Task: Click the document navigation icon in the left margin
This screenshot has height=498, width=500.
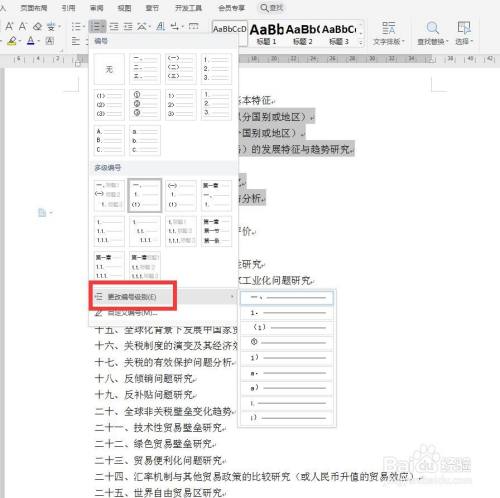Action: pos(42,212)
